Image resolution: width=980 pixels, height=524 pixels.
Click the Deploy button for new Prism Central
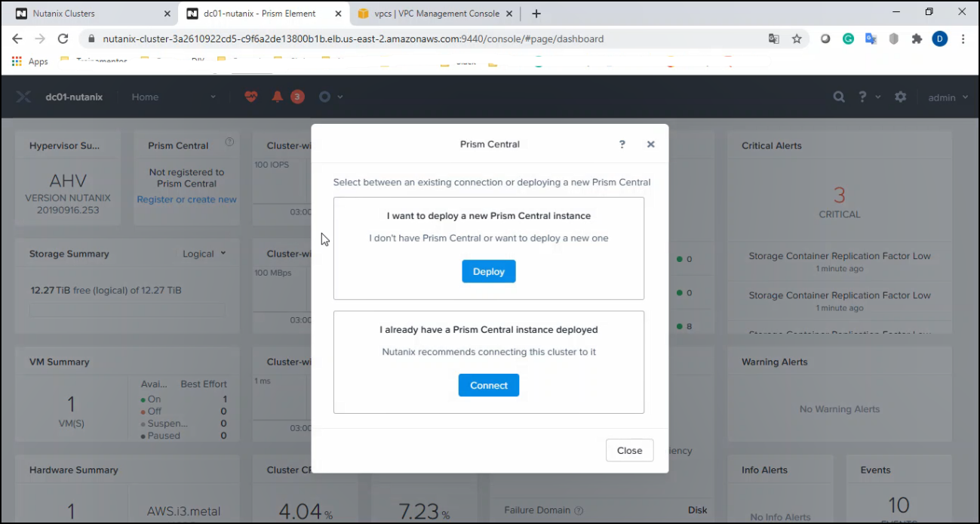pos(488,272)
